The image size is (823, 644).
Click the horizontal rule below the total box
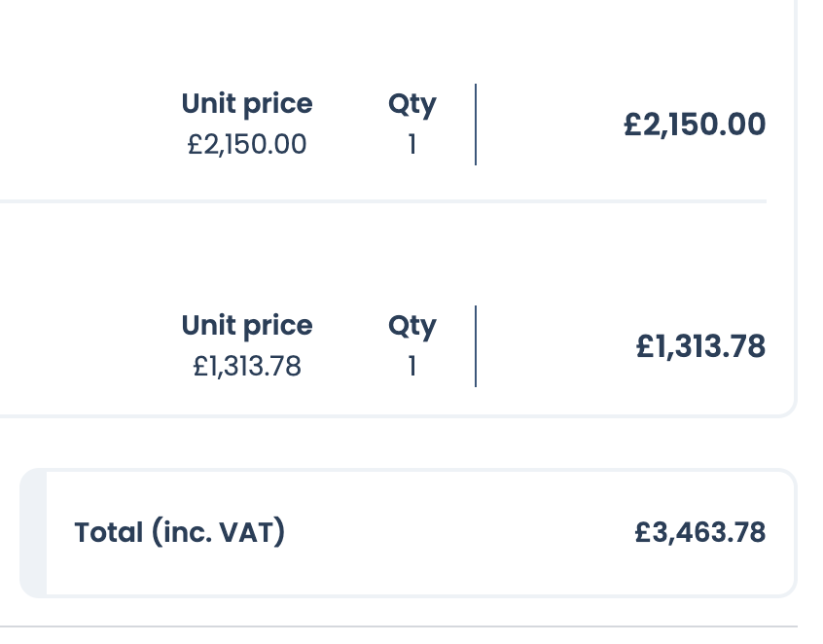389,626
